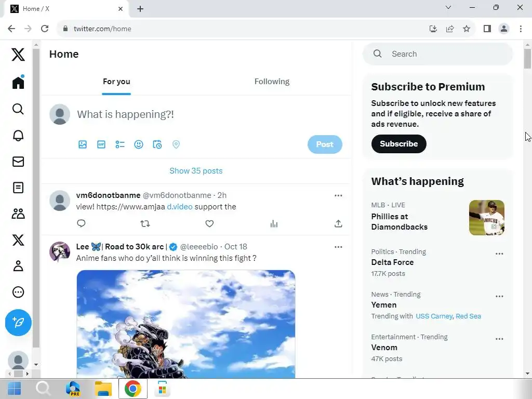Click the Post button
532x399 pixels.
coord(325,144)
